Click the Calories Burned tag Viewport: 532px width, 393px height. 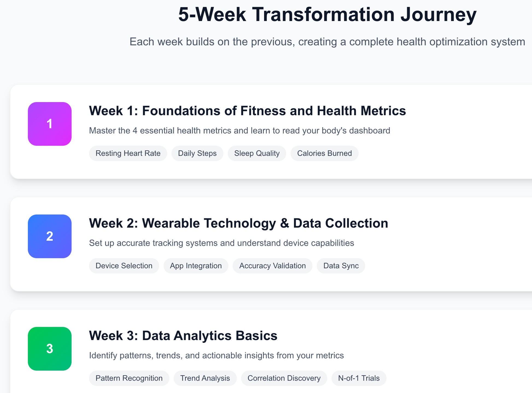coord(324,153)
